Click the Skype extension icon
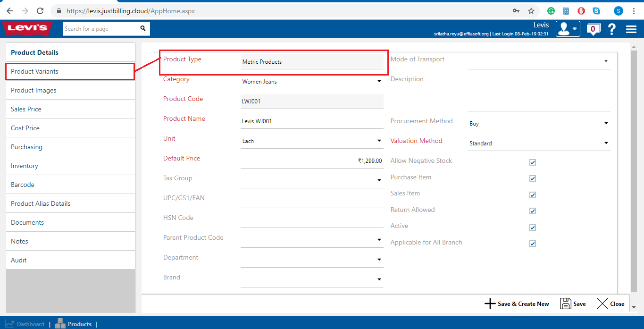Image resolution: width=644 pixels, height=329 pixels. coord(596,10)
